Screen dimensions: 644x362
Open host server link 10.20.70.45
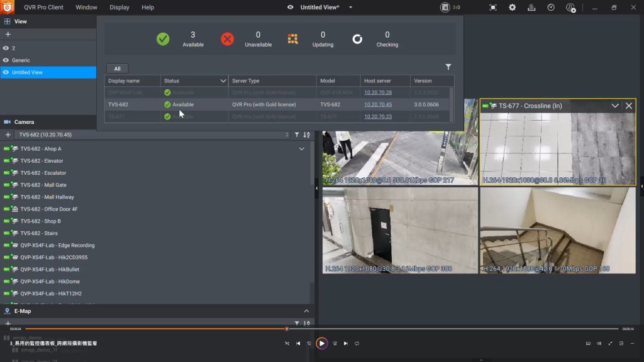coord(377,104)
